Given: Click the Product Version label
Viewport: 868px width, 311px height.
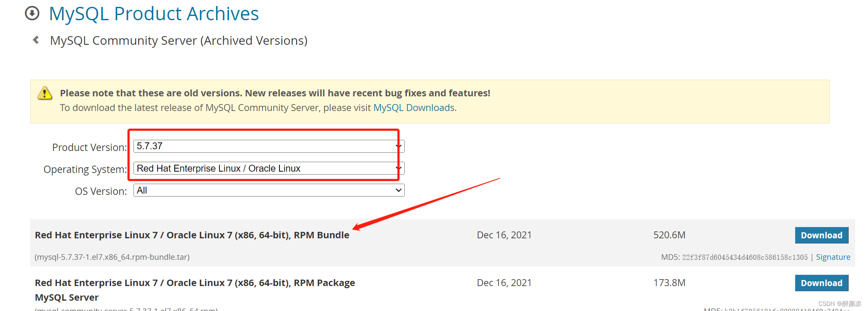Looking at the screenshot, I should tap(90, 147).
